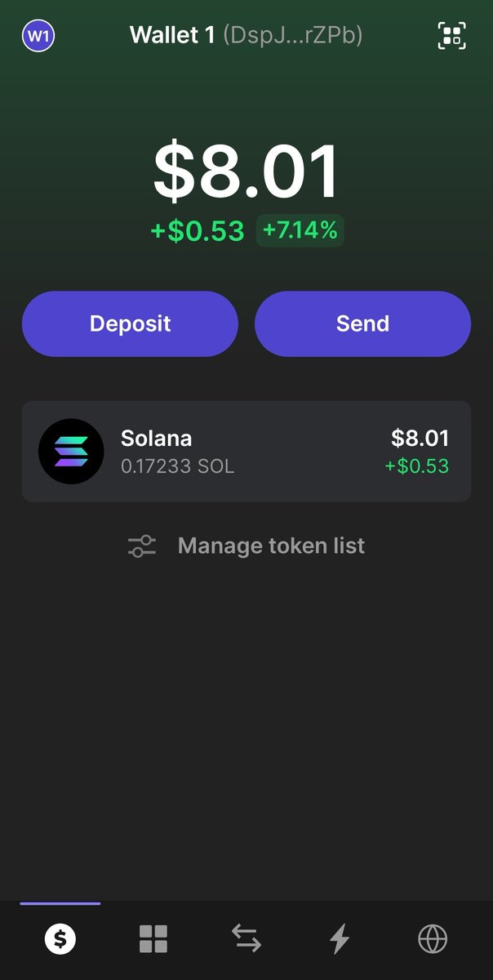The height and width of the screenshot is (980, 493).
Task: Click the 0.17233 SOL amount
Action: (177, 467)
